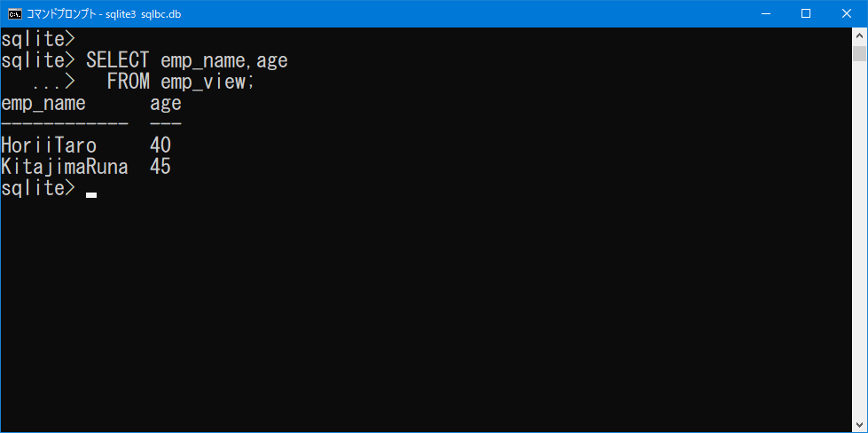Screen dimensions: 868x433
Task: Click the emp_name column header in the results
Action: (43, 104)
